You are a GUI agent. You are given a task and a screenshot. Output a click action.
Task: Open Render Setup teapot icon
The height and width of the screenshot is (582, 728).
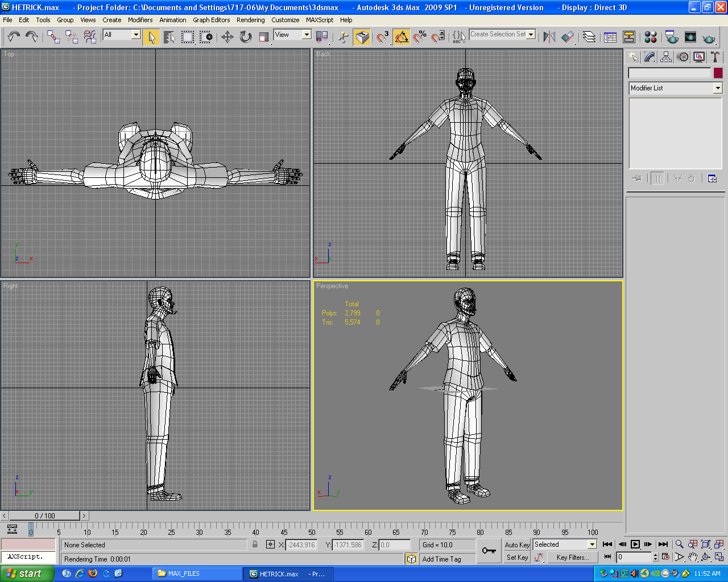point(672,37)
